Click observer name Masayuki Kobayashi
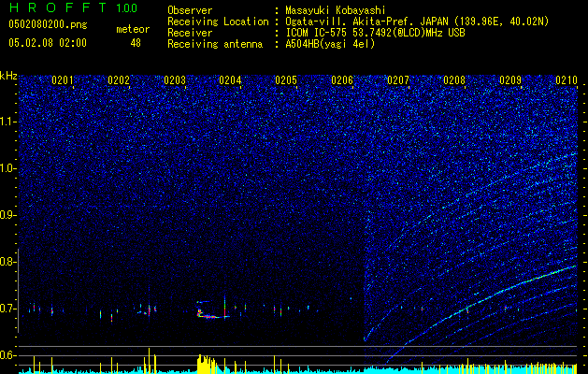Viewport: 588px width, 374px height. coord(336,10)
